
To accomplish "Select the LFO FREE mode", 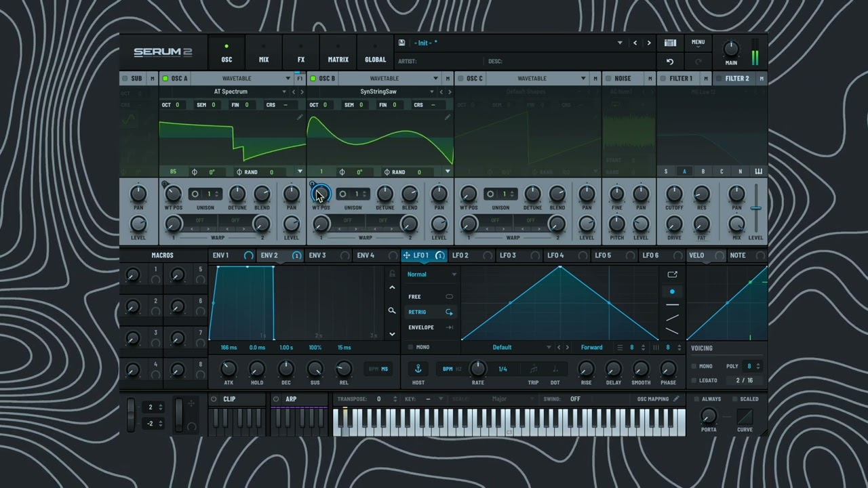I will coord(431,297).
